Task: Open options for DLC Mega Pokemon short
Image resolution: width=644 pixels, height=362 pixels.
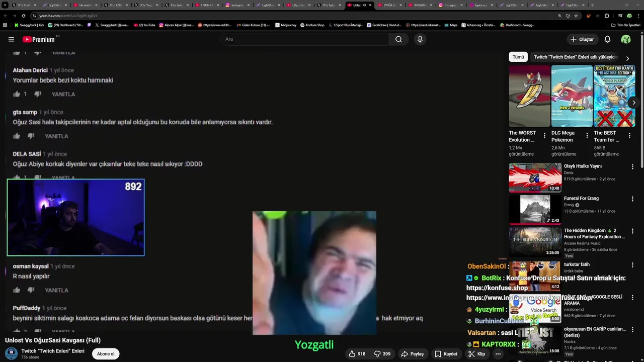Action: [x=587, y=135]
